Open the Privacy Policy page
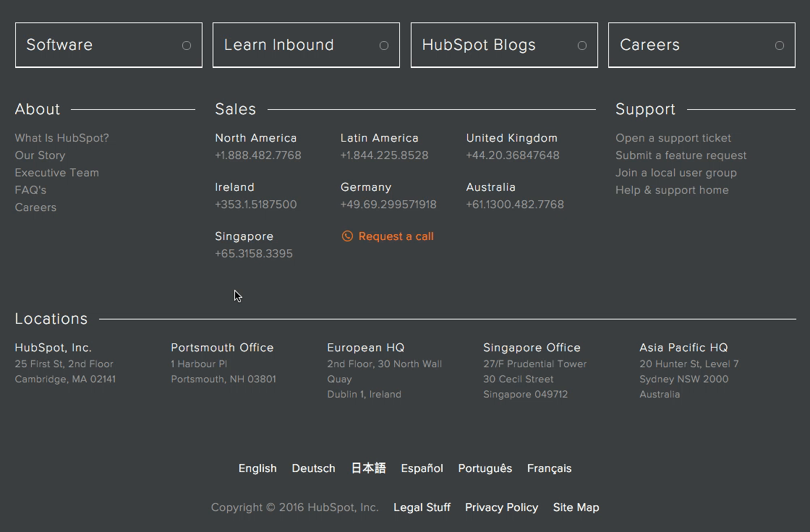This screenshot has width=810, height=532. point(502,507)
